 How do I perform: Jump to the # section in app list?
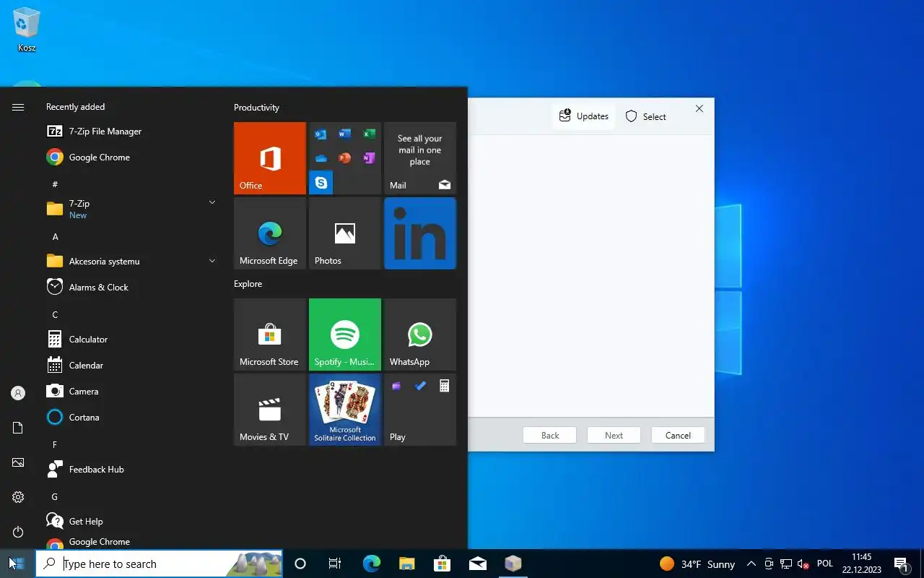pyautogui.click(x=55, y=185)
